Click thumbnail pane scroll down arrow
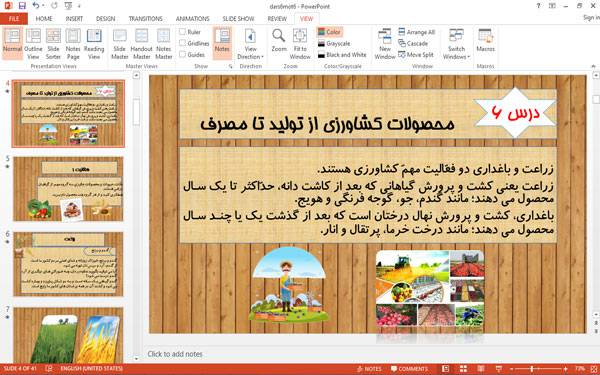Image resolution: width=600 pixels, height=375 pixels. click(136, 359)
